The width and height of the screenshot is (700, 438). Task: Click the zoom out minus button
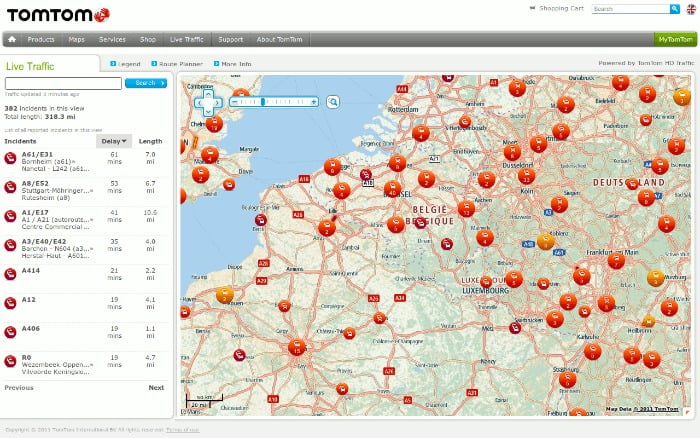pos(235,102)
